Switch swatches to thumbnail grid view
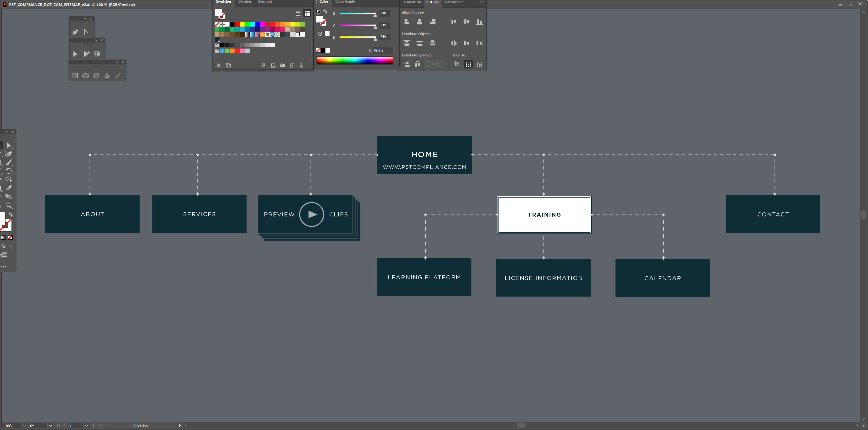 307,13
